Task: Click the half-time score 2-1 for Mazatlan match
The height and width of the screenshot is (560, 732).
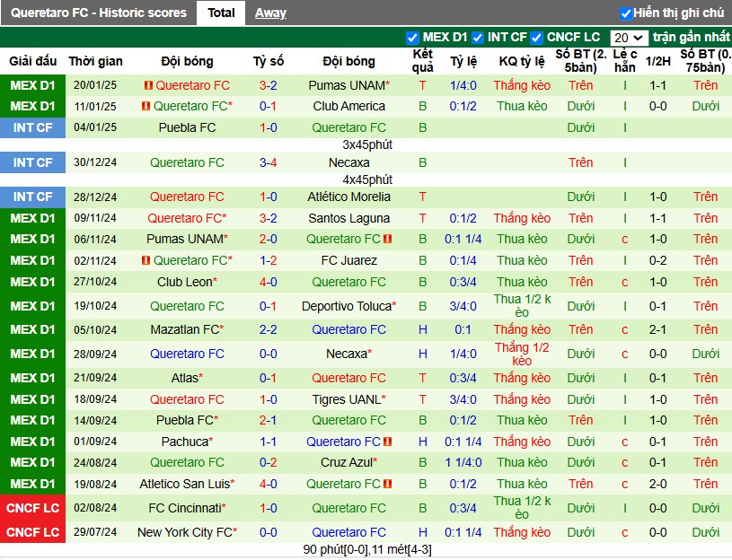Action: click(x=657, y=329)
